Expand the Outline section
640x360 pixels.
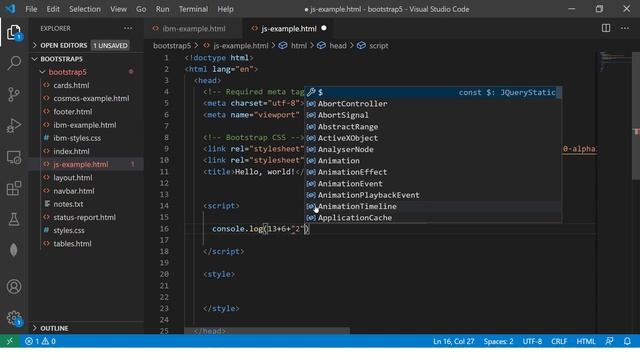[x=86, y=328]
